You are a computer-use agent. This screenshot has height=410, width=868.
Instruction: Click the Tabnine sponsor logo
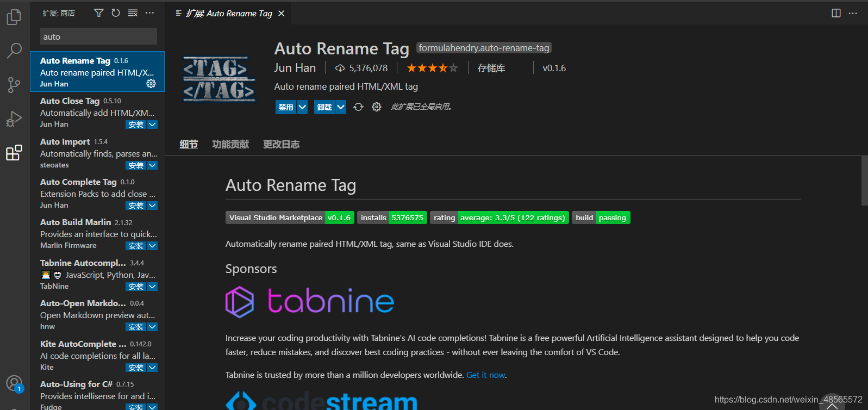click(310, 302)
